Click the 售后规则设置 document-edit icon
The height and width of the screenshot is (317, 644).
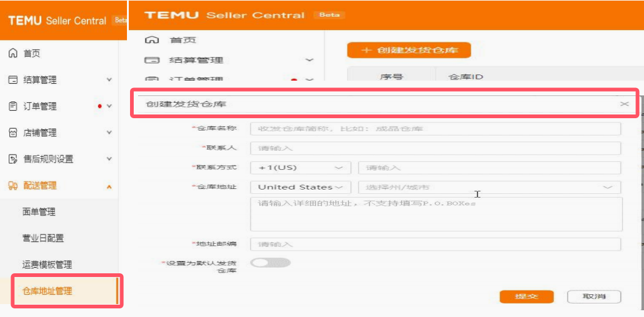(x=13, y=159)
